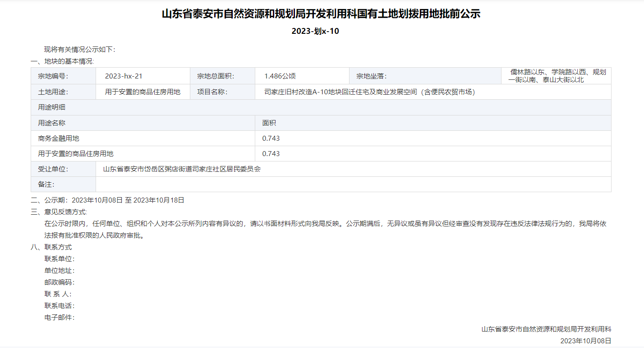The image size is (644, 355).
Task: Click the 现将有关情况公示如下 intro line
Action: [x=80, y=50]
